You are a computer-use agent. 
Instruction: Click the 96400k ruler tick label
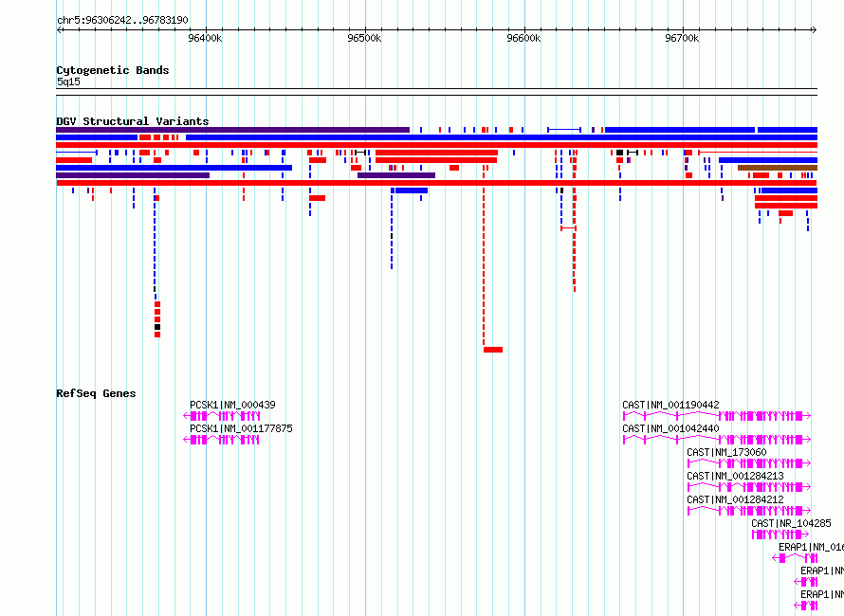click(x=205, y=38)
